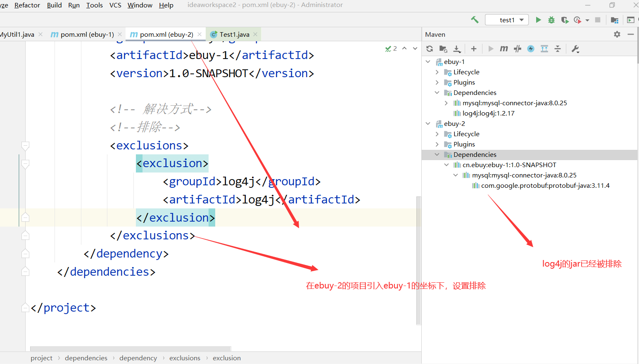Run Maven Build triangle icon
The width and height of the screenshot is (639, 364).
(x=491, y=49)
